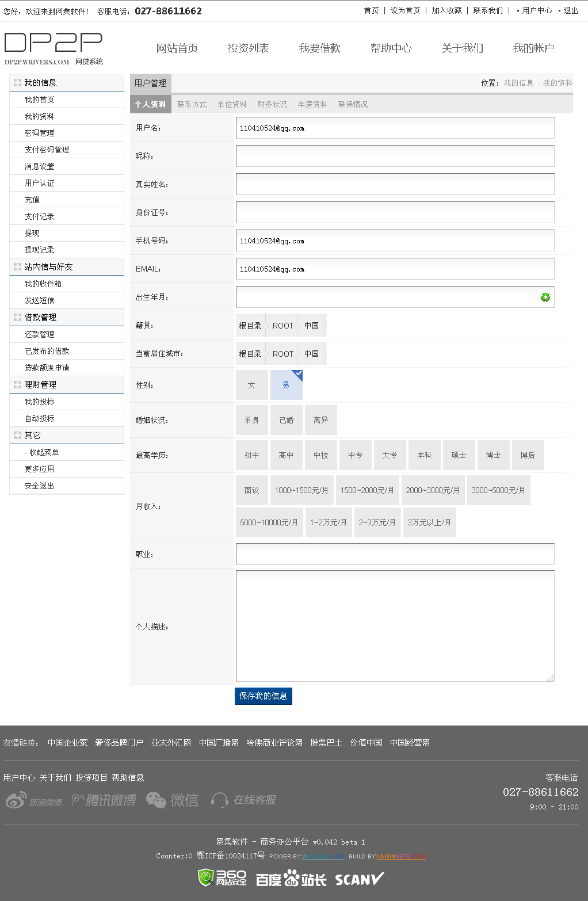
Task: Click the WeChat icon in footer
Action: (156, 800)
